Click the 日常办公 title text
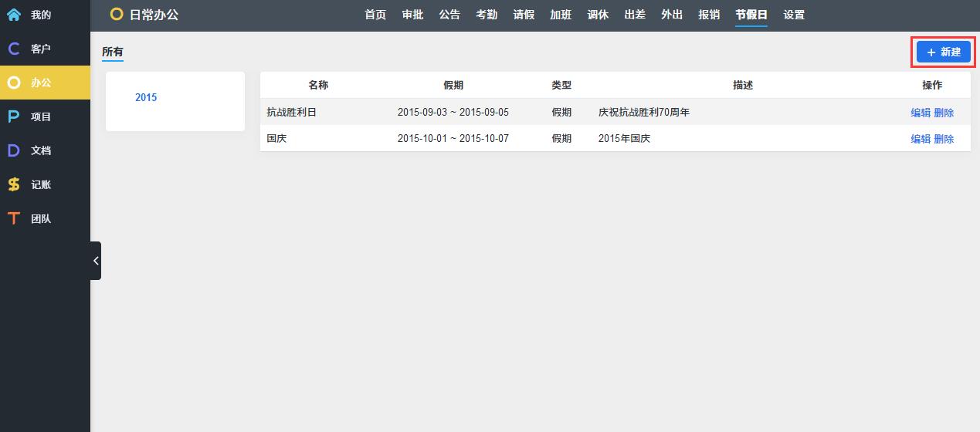The width and height of the screenshot is (980, 432). tap(154, 14)
